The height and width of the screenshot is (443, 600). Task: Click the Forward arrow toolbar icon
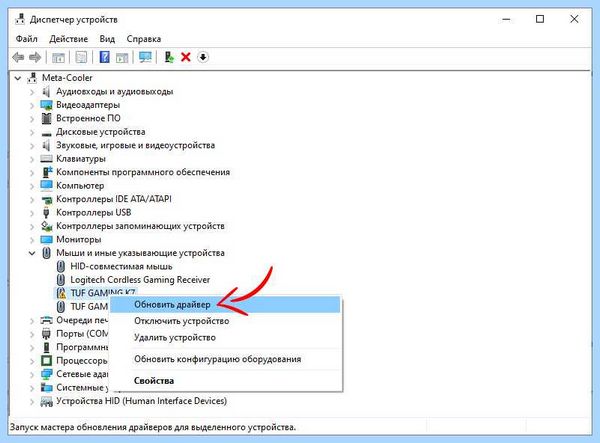(35, 57)
